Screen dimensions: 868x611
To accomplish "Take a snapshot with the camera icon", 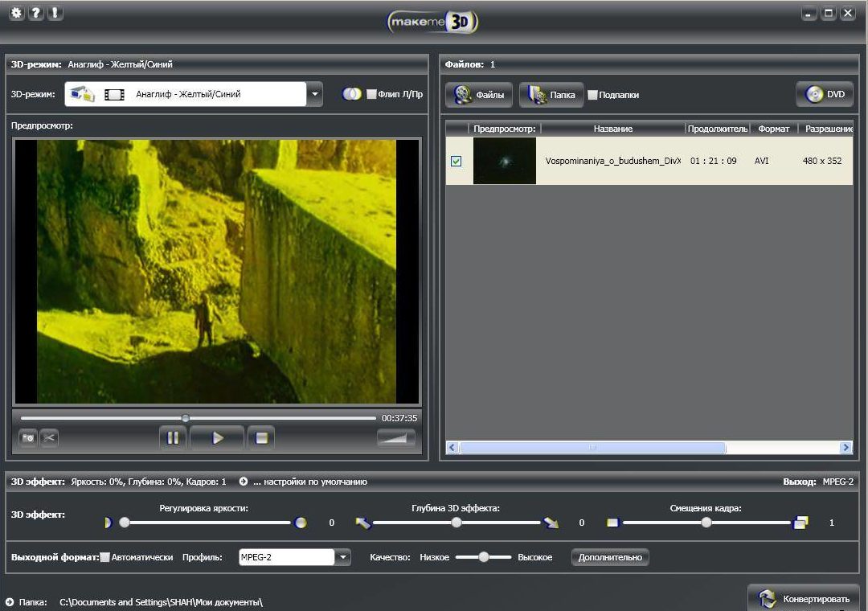I will [x=27, y=438].
